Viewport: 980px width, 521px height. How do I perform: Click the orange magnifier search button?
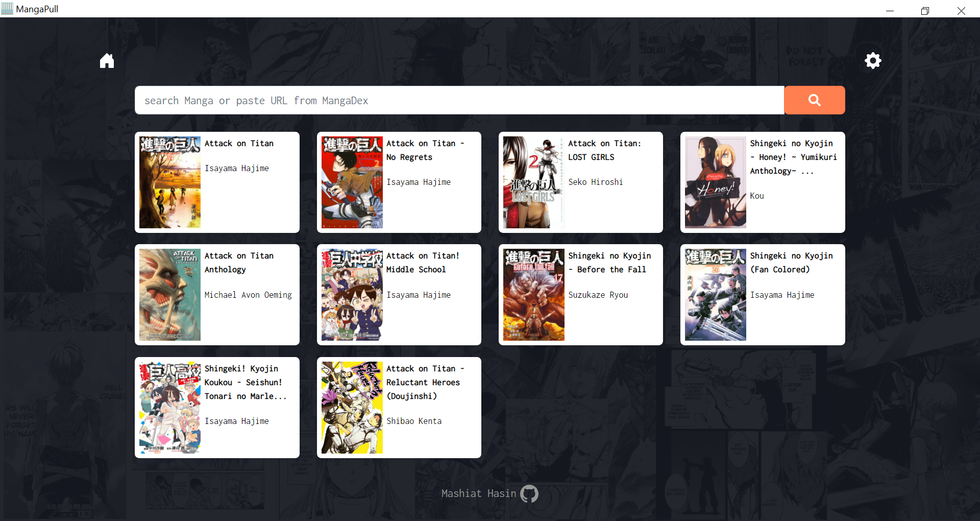tap(814, 100)
